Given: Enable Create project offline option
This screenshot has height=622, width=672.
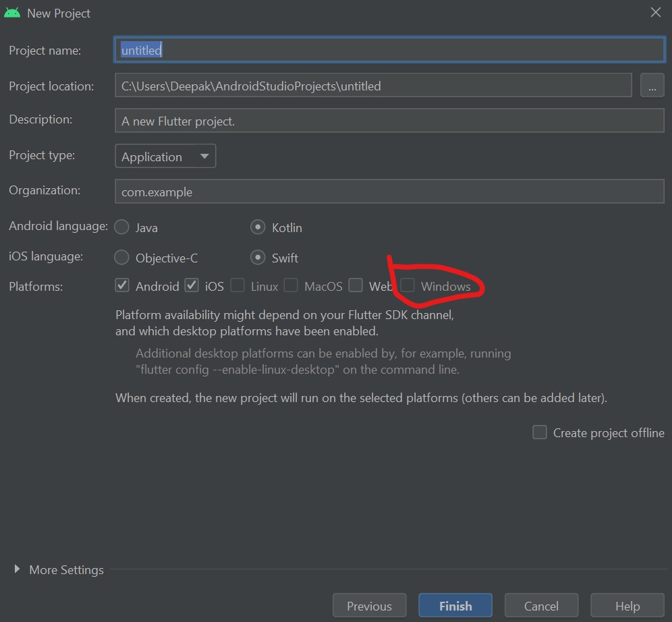Looking at the screenshot, I should [x=540, y=432].
